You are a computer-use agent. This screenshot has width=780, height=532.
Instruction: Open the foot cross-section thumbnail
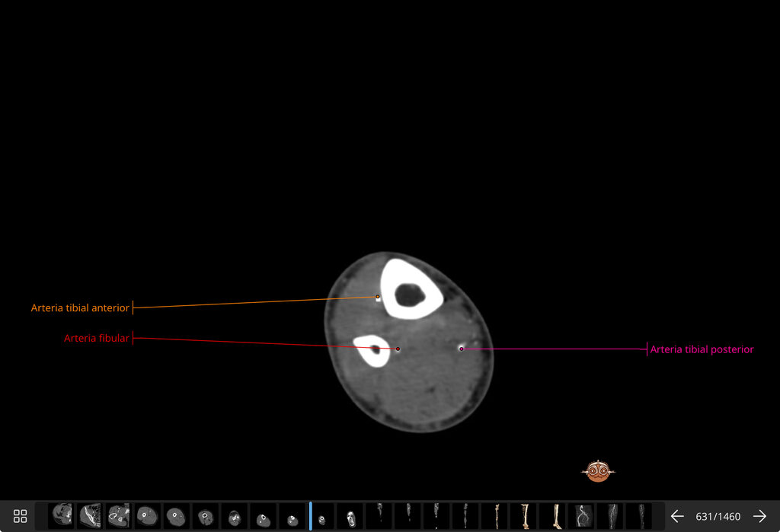350,515
